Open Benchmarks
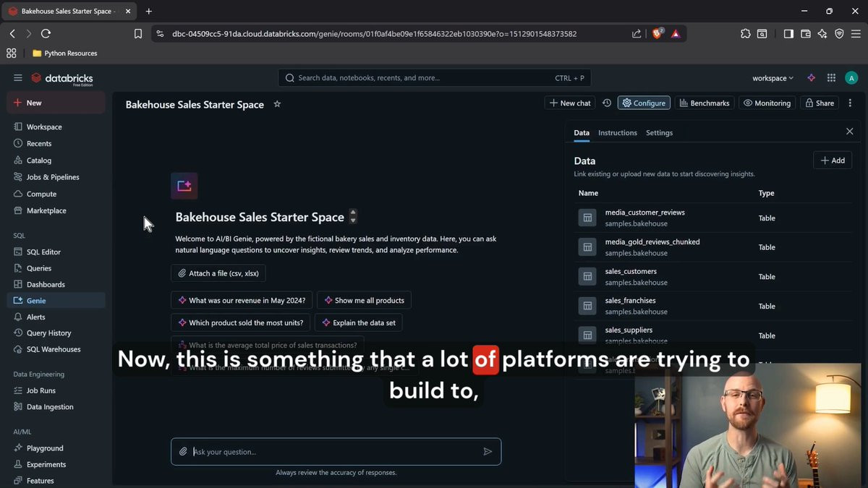This screenshot has width=868, height=488. pos(705,103)
